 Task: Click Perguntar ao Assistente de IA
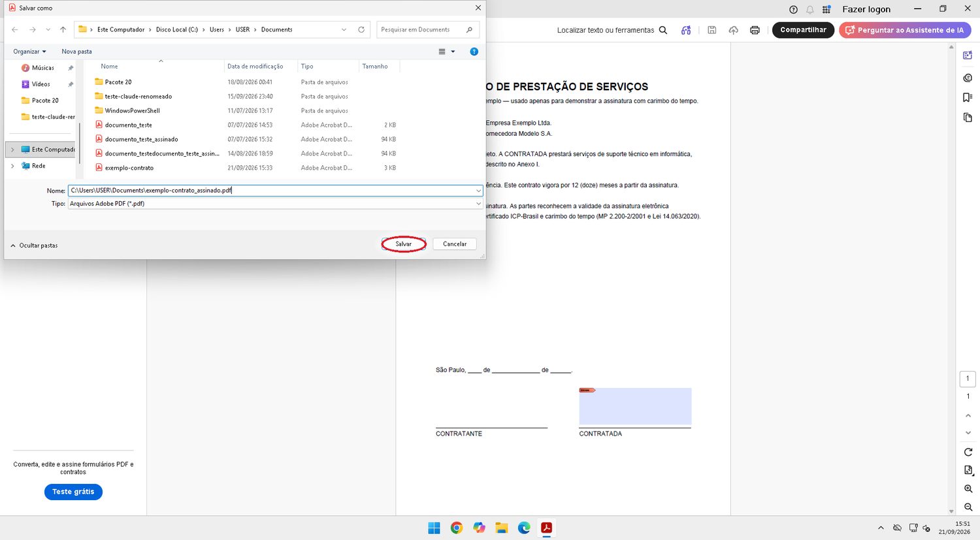click(905, 30)
